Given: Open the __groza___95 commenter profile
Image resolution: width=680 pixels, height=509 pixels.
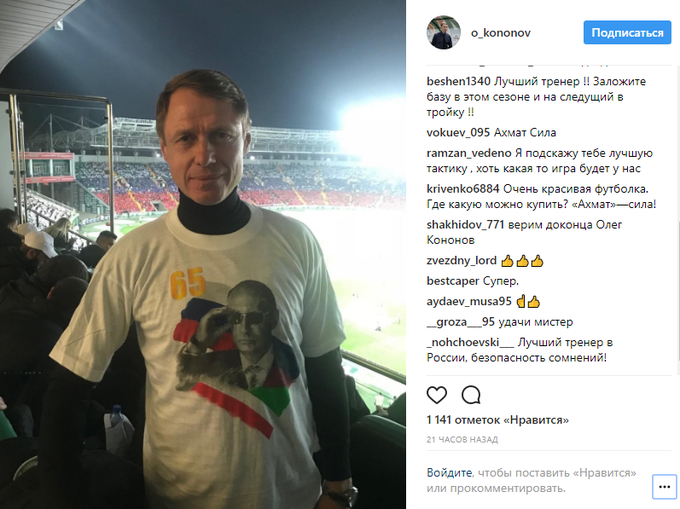Looking at the screenshot, I should (x=460, y=322).
